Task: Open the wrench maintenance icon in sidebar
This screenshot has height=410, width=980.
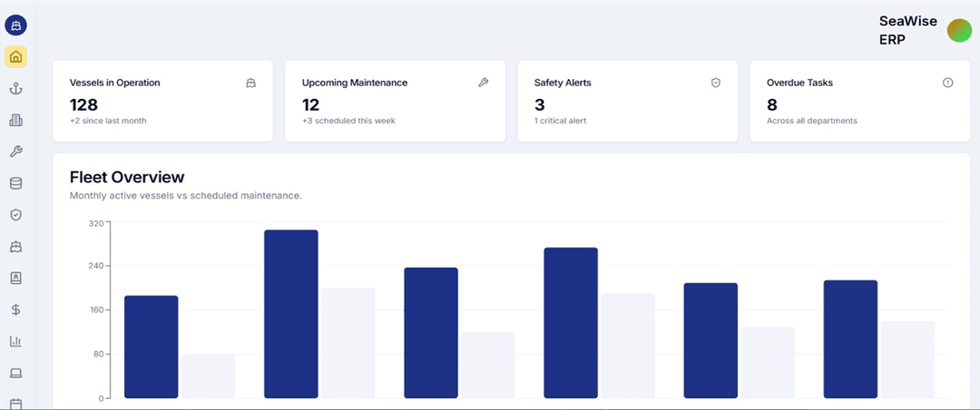Action: point(15,151)
